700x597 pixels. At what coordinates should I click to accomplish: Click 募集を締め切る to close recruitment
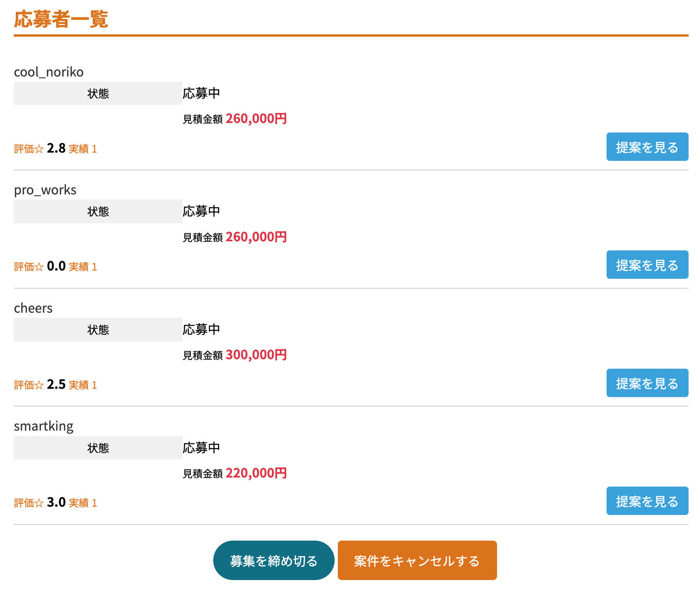coord(274,560)
